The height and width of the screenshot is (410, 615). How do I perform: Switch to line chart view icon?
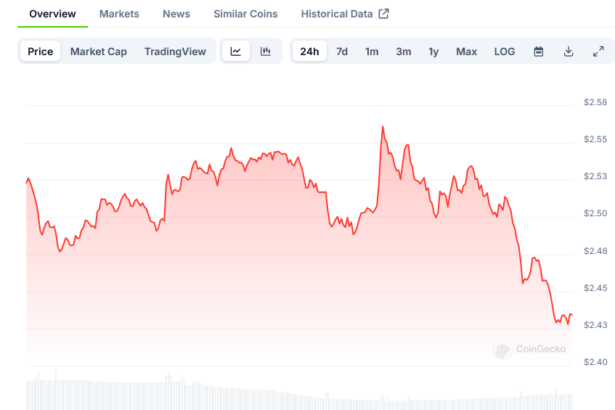[235, 51]
